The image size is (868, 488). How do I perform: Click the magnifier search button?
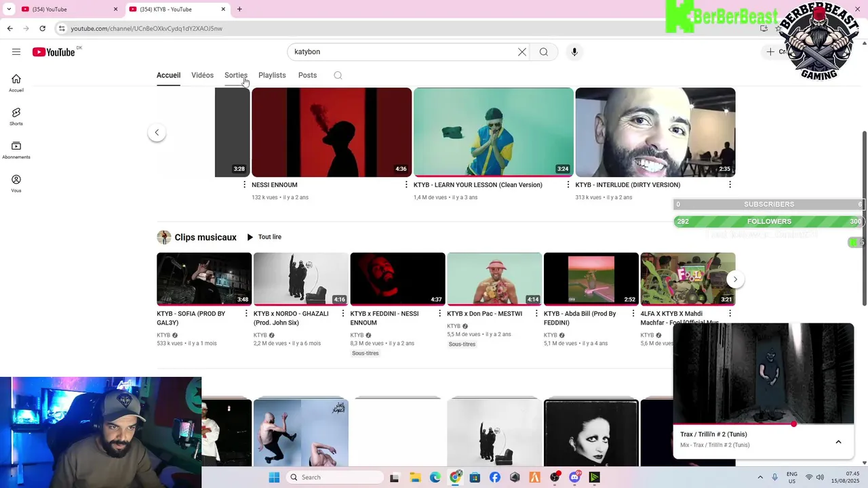pyautogui.click(x=544, y=52)
